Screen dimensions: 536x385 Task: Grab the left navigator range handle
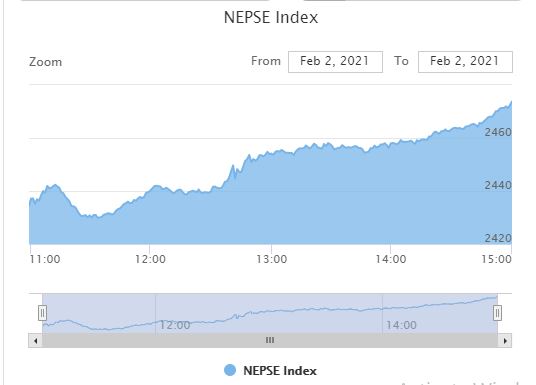(42, 313)
